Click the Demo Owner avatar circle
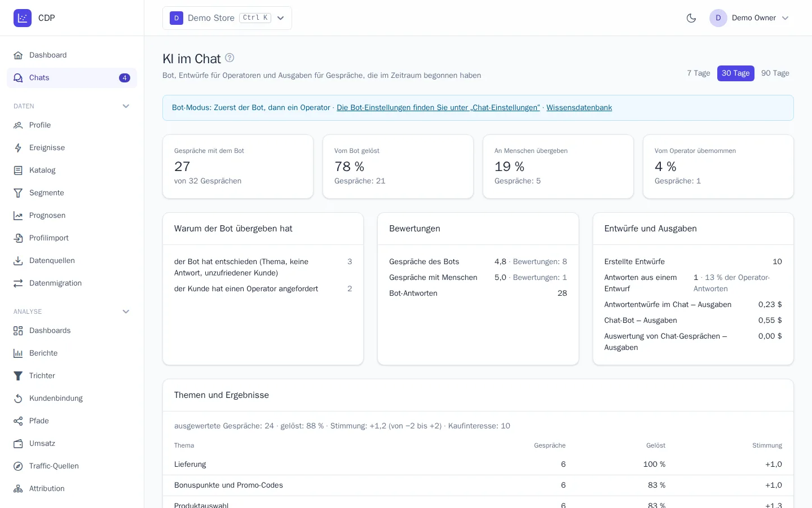The image size is (812, 508). (718, 18)
